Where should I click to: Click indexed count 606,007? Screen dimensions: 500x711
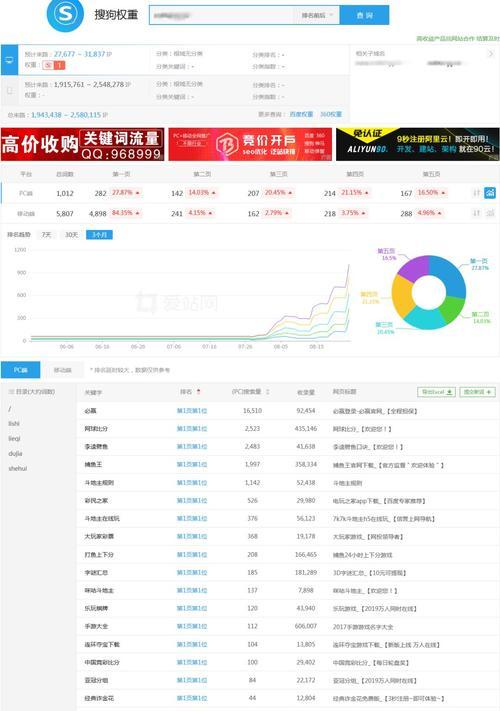pos(306,626)
